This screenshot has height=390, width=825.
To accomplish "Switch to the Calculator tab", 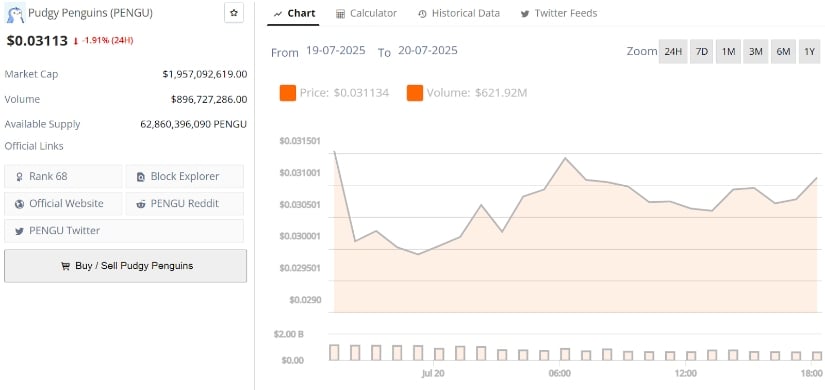I will pos(366,14).
